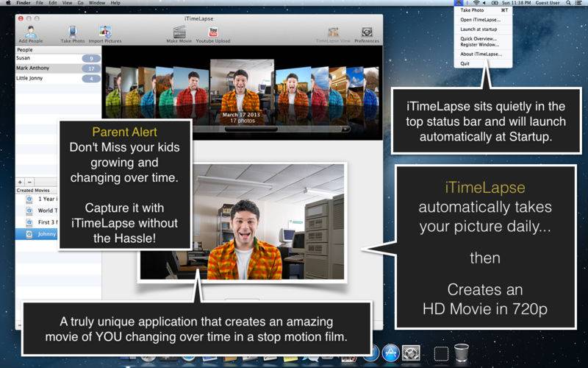Choose About iTimeLapse... in status menu

pos(483,54)
